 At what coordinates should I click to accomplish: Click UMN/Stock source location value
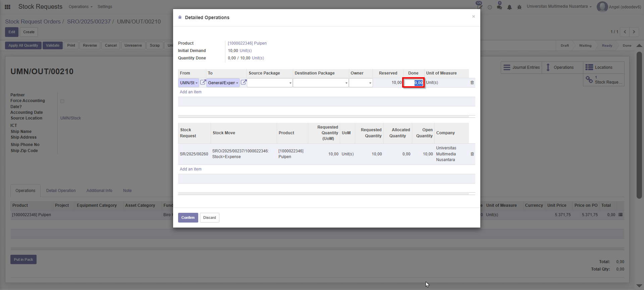pos(70,118)
